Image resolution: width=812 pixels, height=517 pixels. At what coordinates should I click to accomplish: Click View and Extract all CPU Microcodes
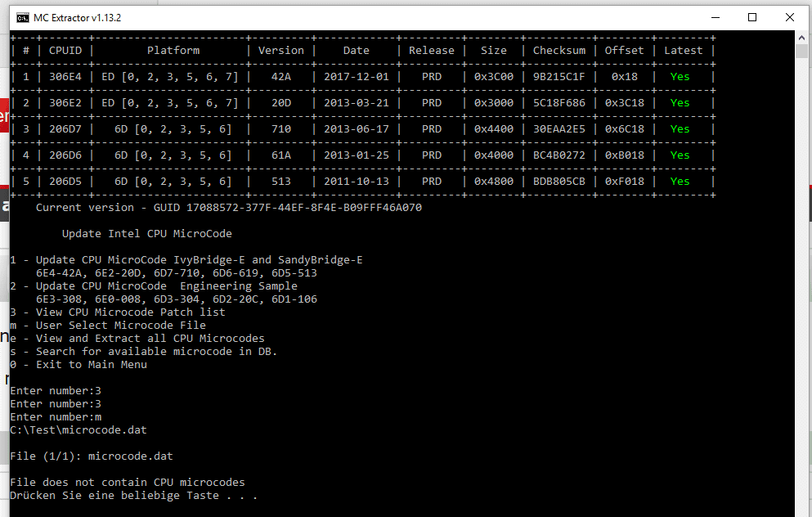[x=137, y=339]
